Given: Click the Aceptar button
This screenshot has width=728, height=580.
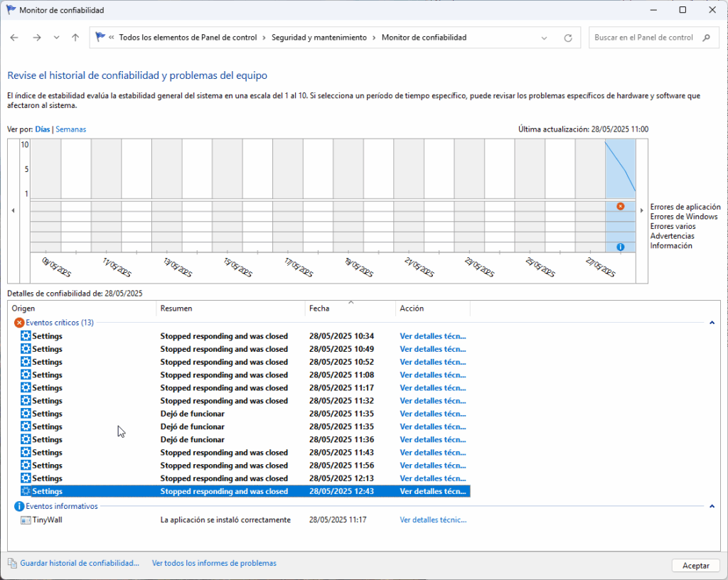Looking at the screenshot, I should coord(695,566).
